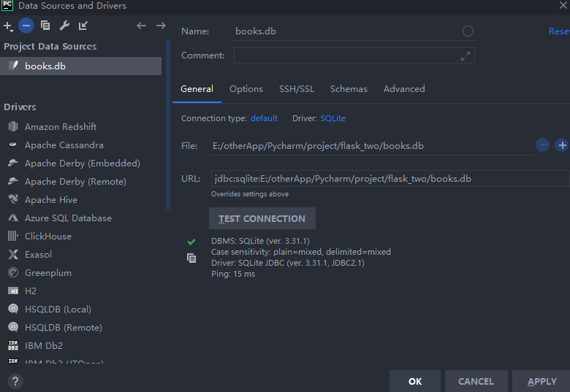The height and width of the screenshot is (392, 570).
Task: Click the File path field
Action: coord(371,146)
